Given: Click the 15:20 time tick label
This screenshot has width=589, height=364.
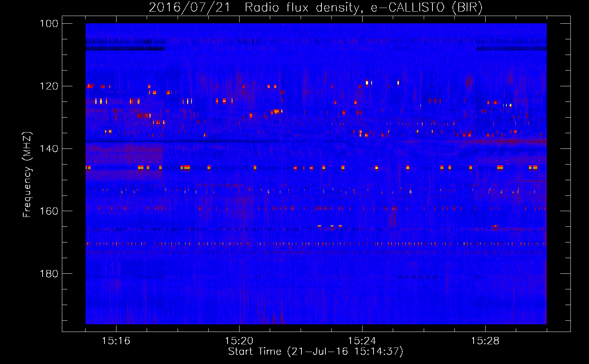Looking at the screenshot, I should pos(239,341).
